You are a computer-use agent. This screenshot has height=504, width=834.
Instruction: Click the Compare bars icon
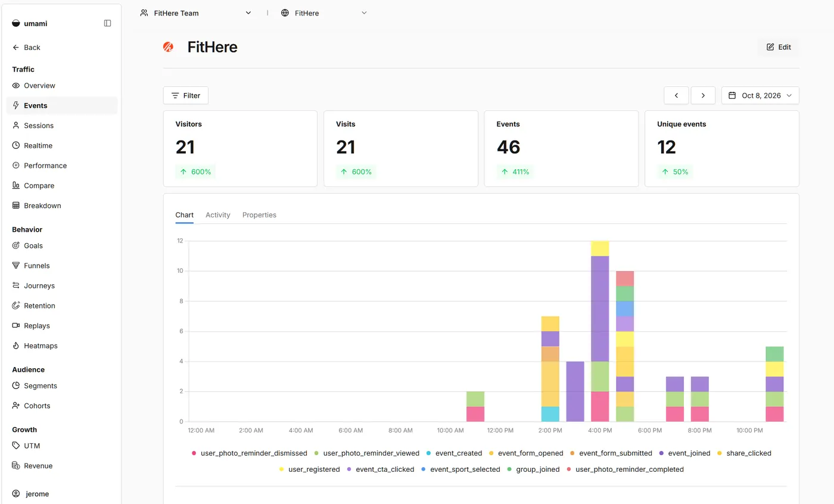point(16,185)
